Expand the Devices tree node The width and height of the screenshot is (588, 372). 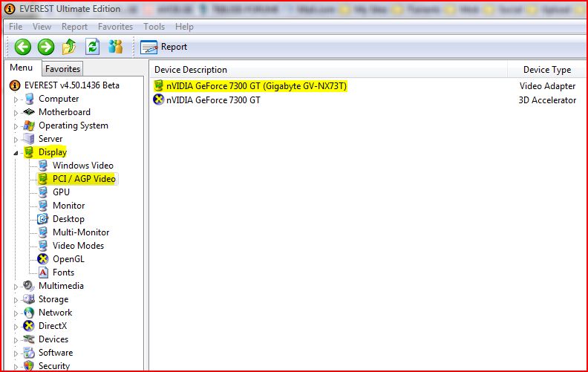pyautogui.click(x=16, y=340)
